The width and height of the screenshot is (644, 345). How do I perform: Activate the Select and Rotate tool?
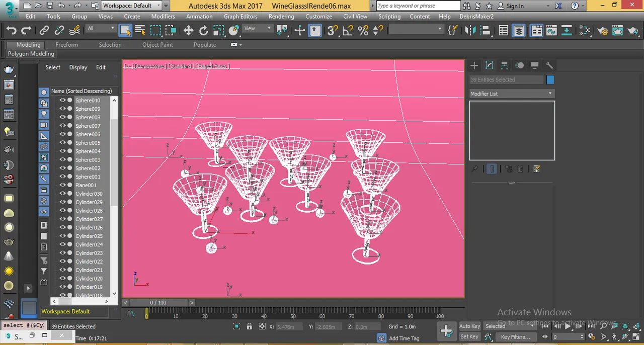[x=203, y=30]
